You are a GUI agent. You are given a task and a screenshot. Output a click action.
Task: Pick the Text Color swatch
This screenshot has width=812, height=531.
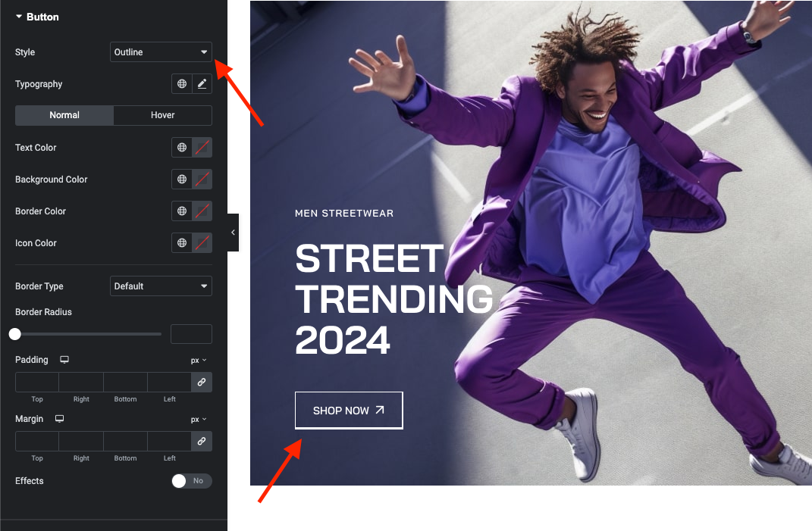pos(202,148)
